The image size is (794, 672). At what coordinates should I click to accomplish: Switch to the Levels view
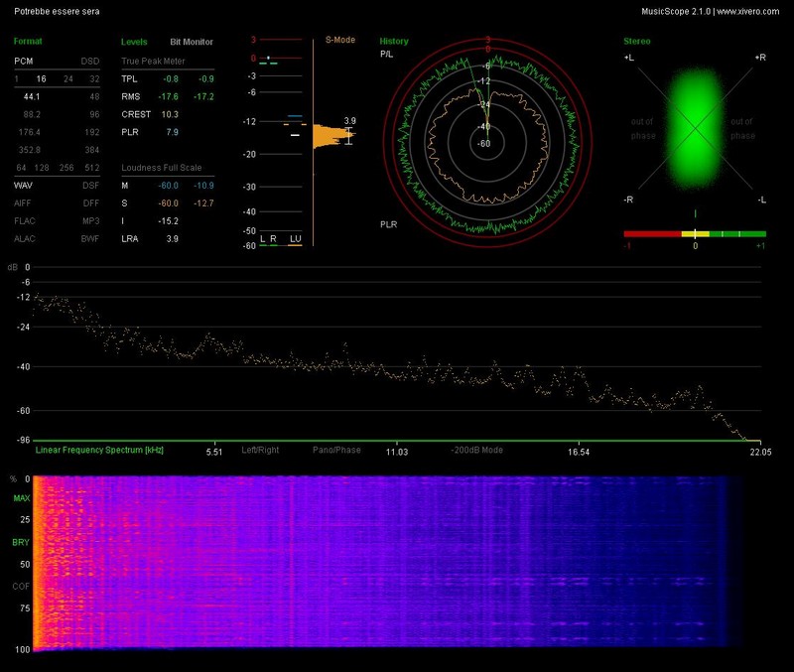click(134, 42)
